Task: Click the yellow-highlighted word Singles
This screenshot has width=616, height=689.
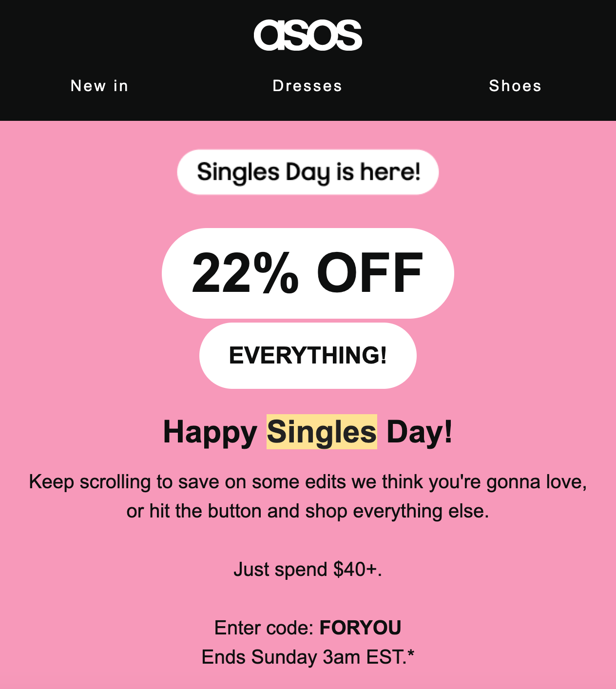Action: (322, 432)
